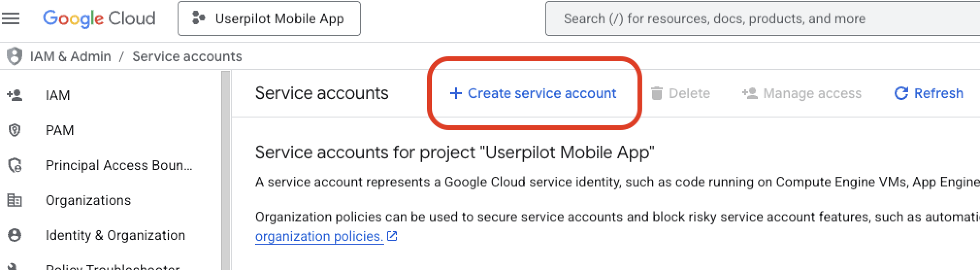Click the 'Service accounts for project' heading
Screen dimensions: 980x270
455,152
